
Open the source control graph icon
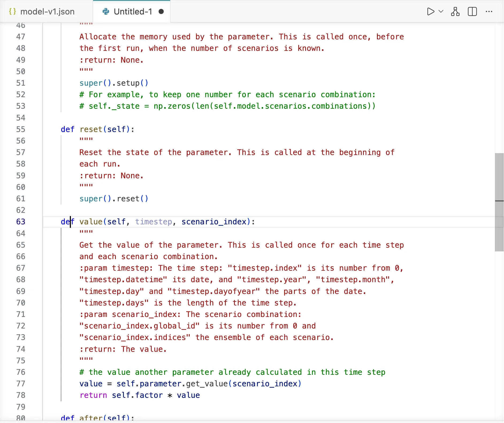tap(455, 12)
